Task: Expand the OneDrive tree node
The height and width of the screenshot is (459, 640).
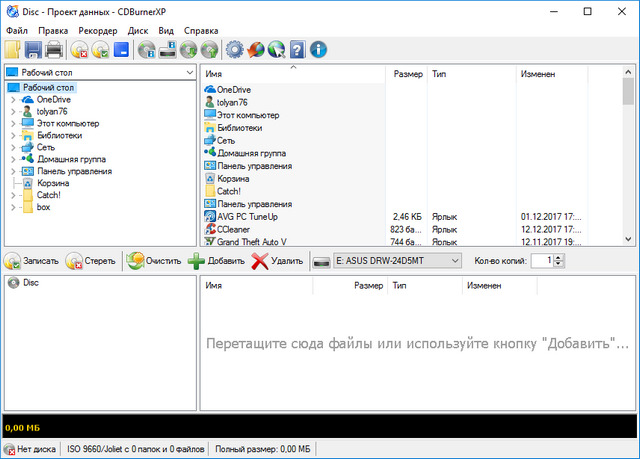Action: tap(12, 100)
